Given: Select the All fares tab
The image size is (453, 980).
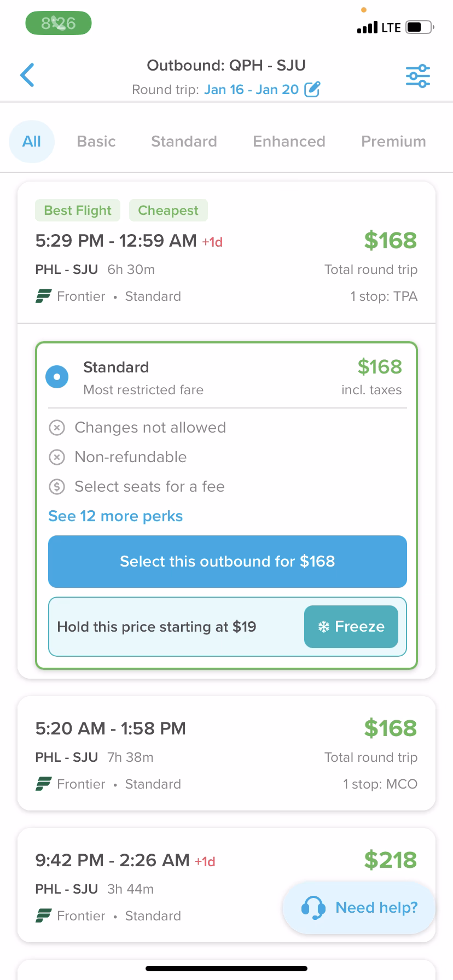Looking at the screenshot, I should (x=32, y=142).
